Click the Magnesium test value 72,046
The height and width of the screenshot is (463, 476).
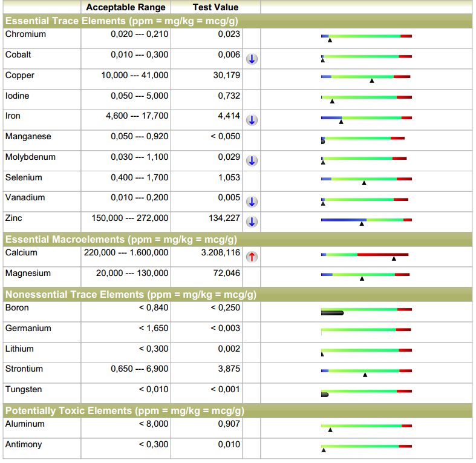click(226, 273)
